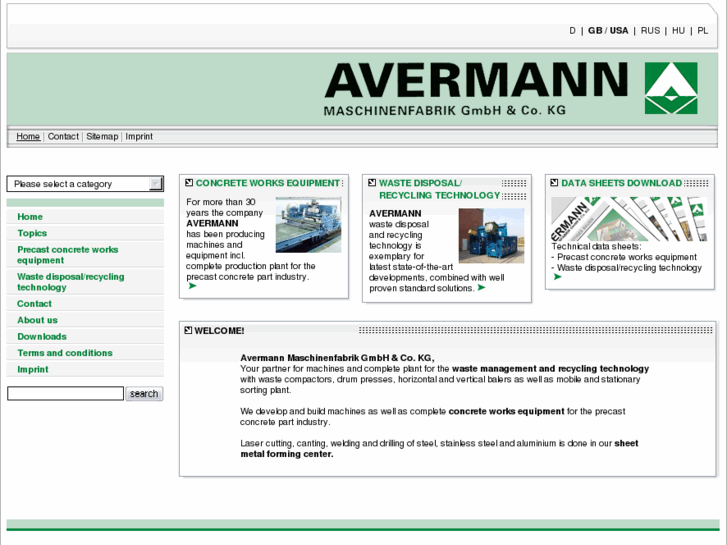Click green arrow after 'proven standard solutions'
The width and height of the screenshot is (727, 545).
tap(482, 288)
